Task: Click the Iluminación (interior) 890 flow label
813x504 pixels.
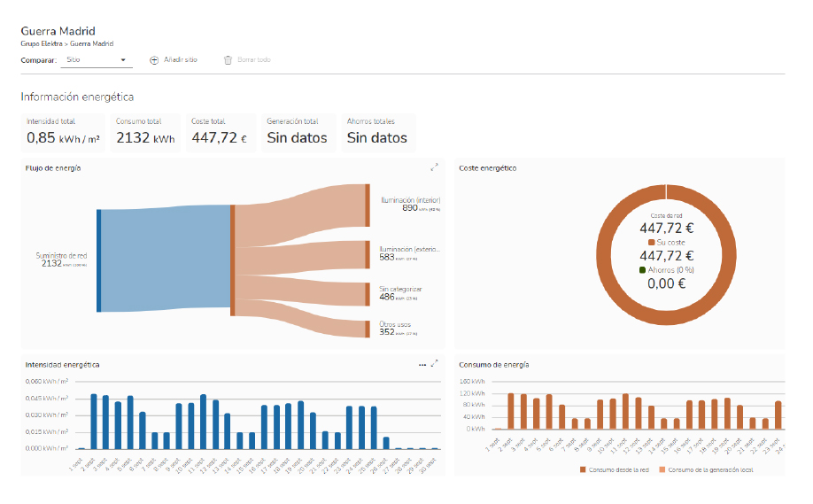Action: point(411,204)
